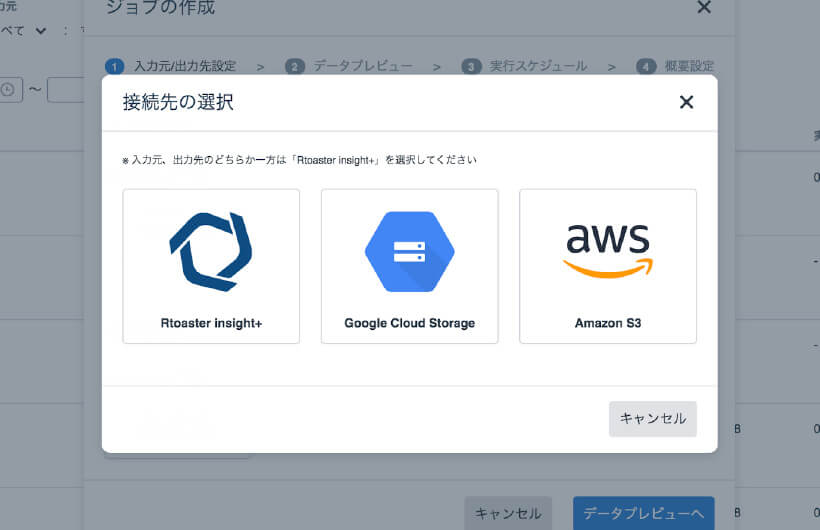Cancel the connection selection dialog
Screen dimensions: 820x530
click(x=653, y=419)
